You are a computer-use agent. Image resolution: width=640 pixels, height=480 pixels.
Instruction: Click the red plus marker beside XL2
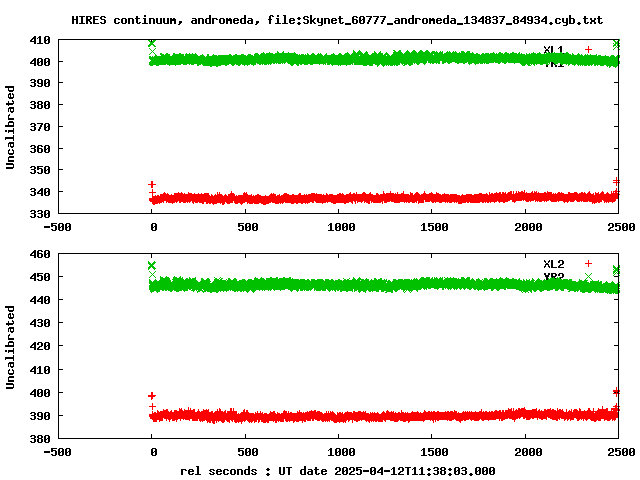[588, 264]
